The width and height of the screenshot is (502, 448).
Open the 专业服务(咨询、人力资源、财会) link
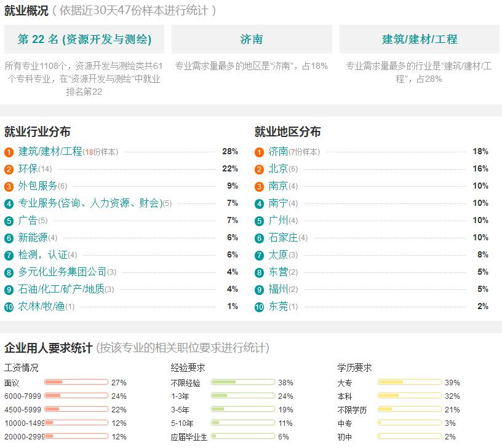(90, 203)
